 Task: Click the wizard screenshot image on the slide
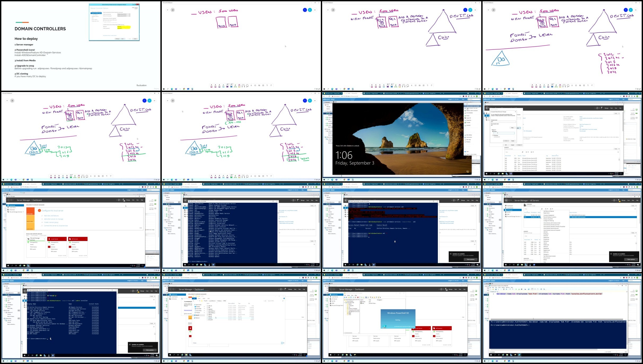pos(114,22)
